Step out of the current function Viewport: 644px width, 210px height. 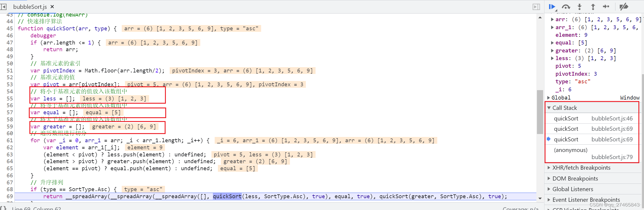pyautogui.click(x=593, y=6)
